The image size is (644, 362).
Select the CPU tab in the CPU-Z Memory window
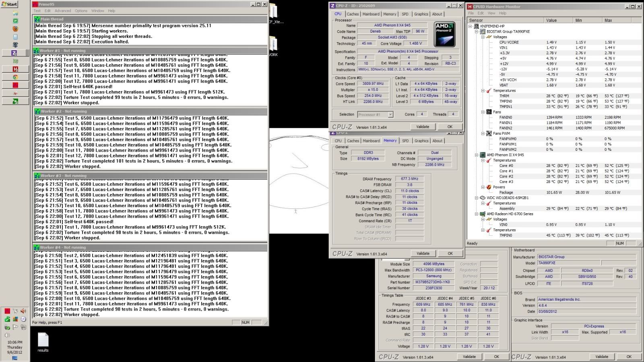pyautogui.click(x=338, y=141)
